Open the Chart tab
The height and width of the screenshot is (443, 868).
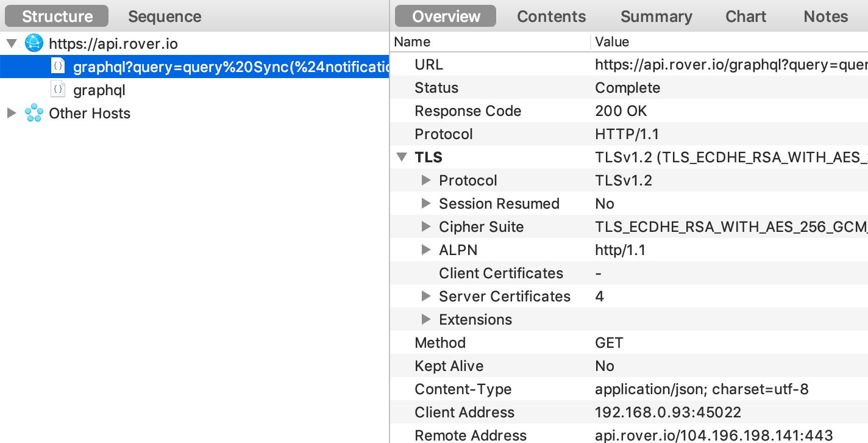(x=745, y=16)
